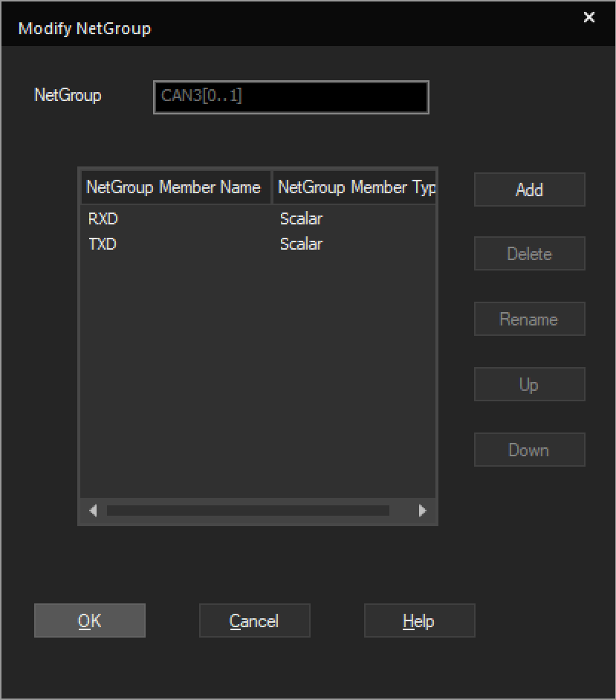Viewport: 616px width, 700px height.
Task: Click the NetGroup Member Name column header
Action: pyautogui.click(x=176, y=187)
